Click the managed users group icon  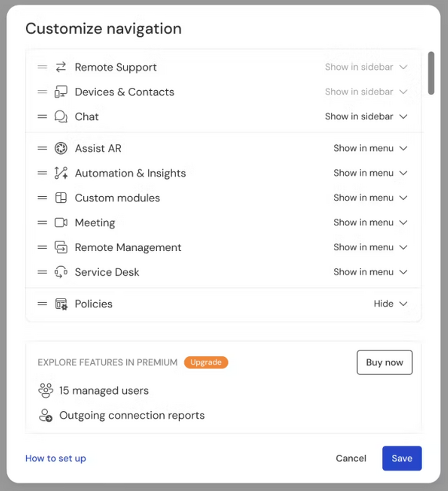pyautogui.click(x=46, y=391)
